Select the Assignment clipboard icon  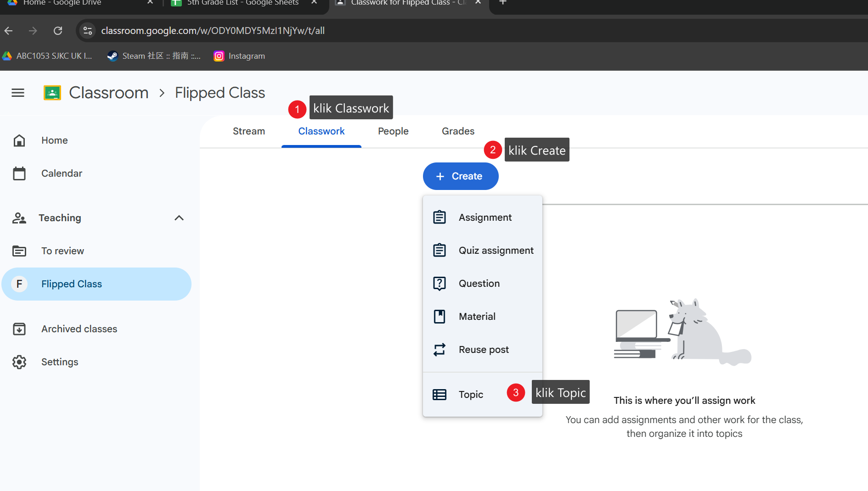click(440, 217)
